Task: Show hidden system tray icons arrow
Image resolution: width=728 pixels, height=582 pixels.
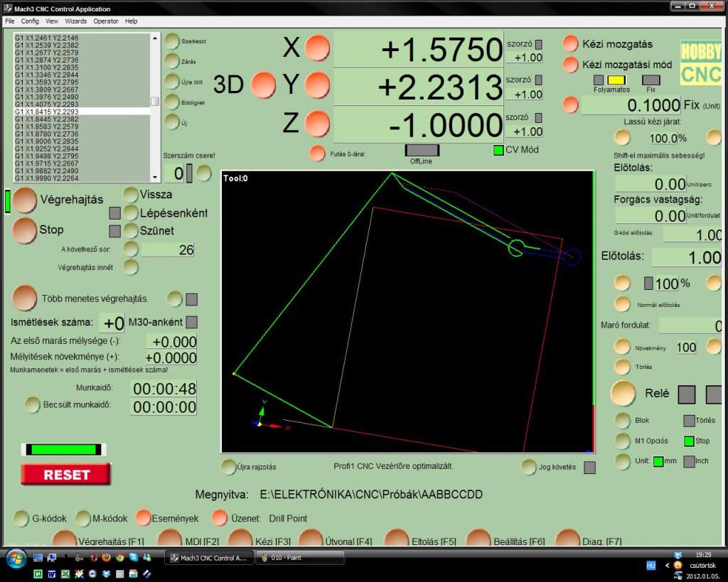Action: (667, 565)
